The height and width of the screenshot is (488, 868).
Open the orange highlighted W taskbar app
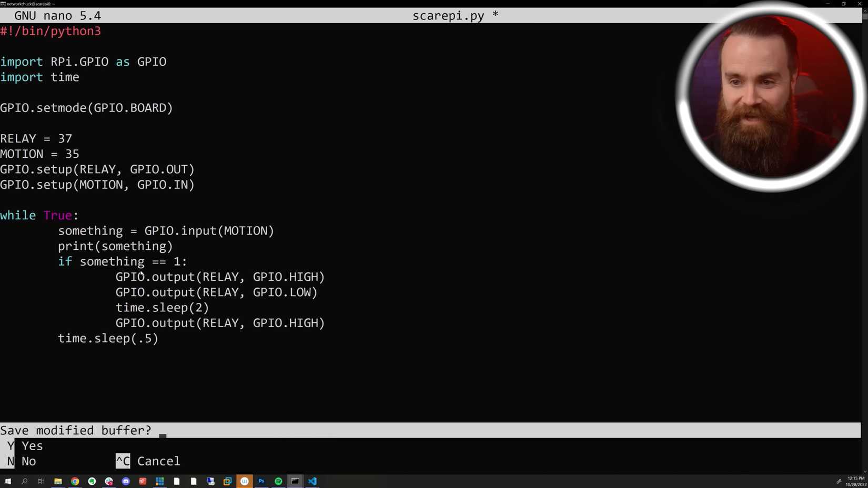(x=245, y=481)
